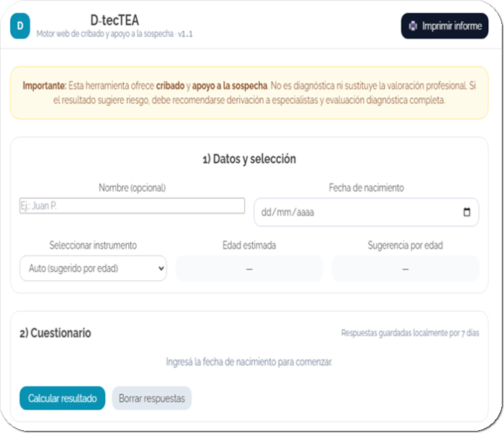The image size is (504, 433).
Task: Click the 'Seleccionar instrumento' label
Action: (93, 245)
